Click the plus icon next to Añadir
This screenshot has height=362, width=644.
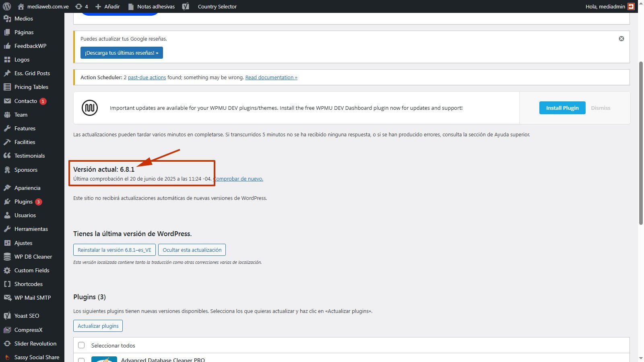[98, 6]
